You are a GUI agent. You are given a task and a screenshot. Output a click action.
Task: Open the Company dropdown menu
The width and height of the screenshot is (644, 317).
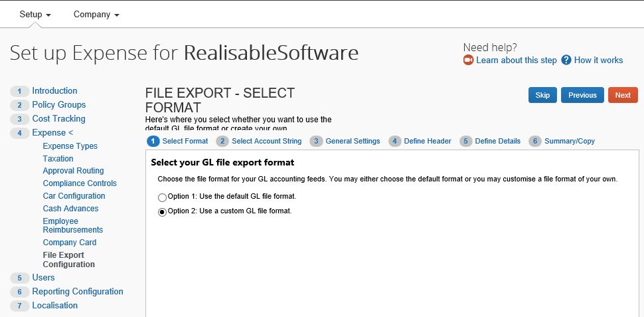click(96, 15)
